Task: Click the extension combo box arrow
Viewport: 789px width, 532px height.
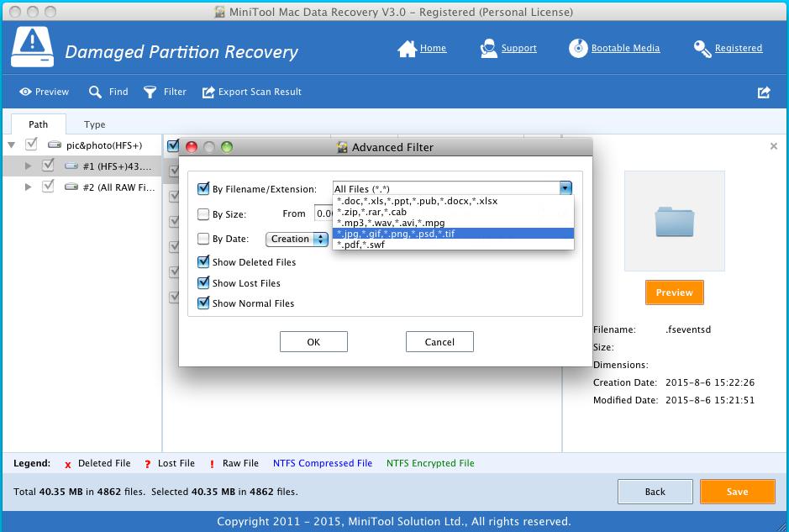Action: tap(565, 188)
